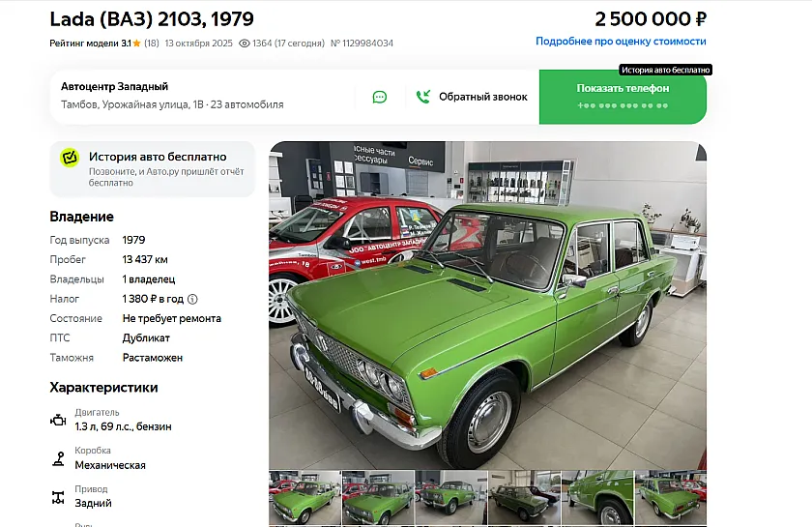This screenshot has width=812, height=527.
Task: Click the yellow star rating icon
Action: click(136, 44)
